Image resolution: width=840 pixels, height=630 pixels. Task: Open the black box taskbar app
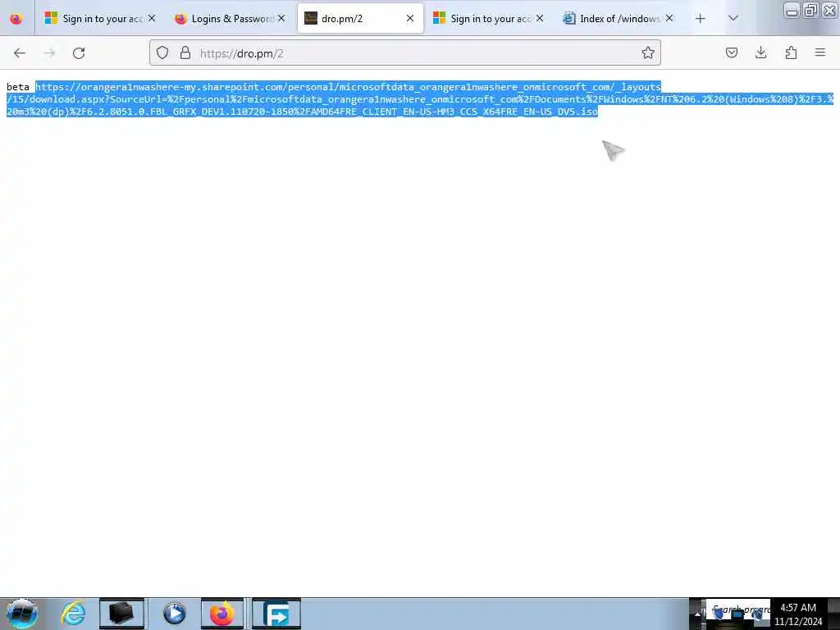pyautogui.click(x=121, y=614)
